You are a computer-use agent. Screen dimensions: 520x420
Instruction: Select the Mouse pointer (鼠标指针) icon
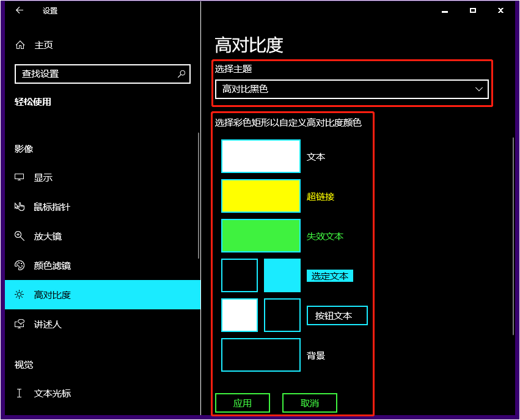pyautogui.click(x=18, y=207)
